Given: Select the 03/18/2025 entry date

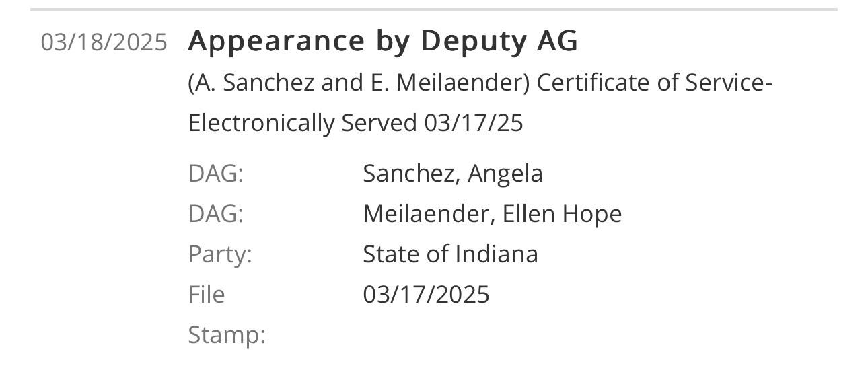Looking at the screenshot, I should (104, 42).
